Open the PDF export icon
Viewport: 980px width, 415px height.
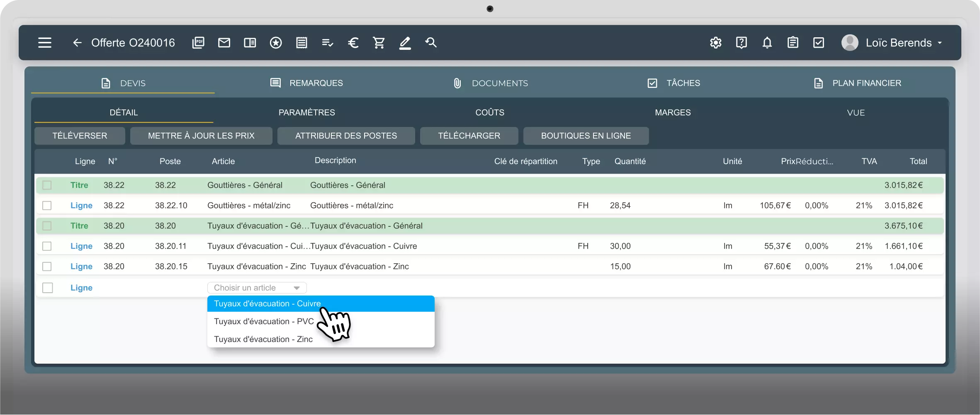point(198,43)
